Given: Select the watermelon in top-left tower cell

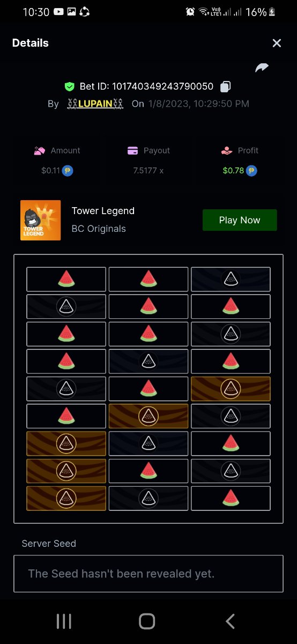Looking at the screenshot, I should pos(66,279).
